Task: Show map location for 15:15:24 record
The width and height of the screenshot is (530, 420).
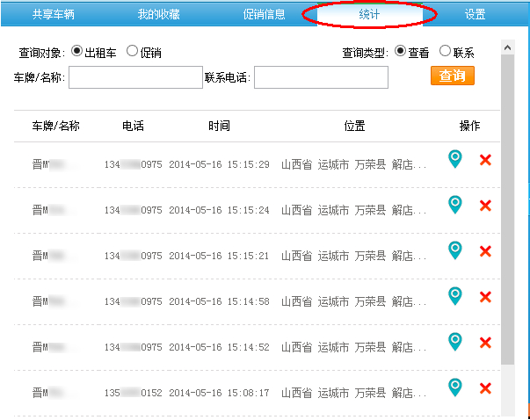Action: [454, 205]
